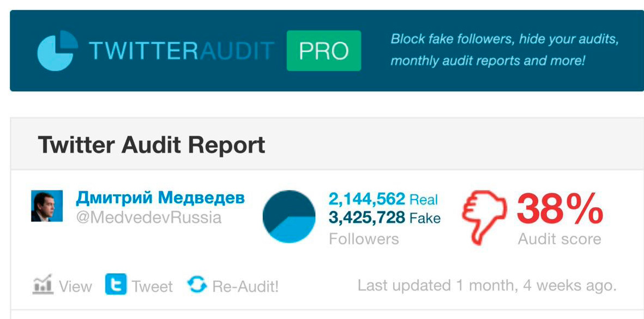Click the Re-Audit refresh arrows icon
This screenshot has width=644, height=319.
197,285
